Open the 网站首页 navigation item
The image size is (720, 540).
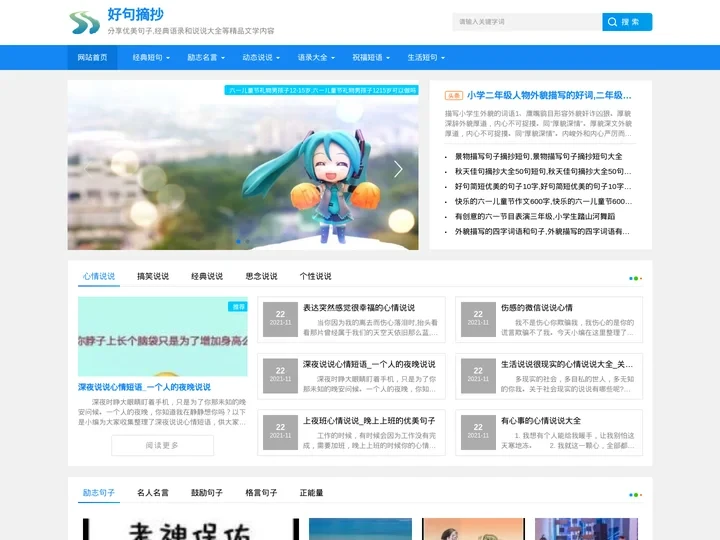pos(92,57)
